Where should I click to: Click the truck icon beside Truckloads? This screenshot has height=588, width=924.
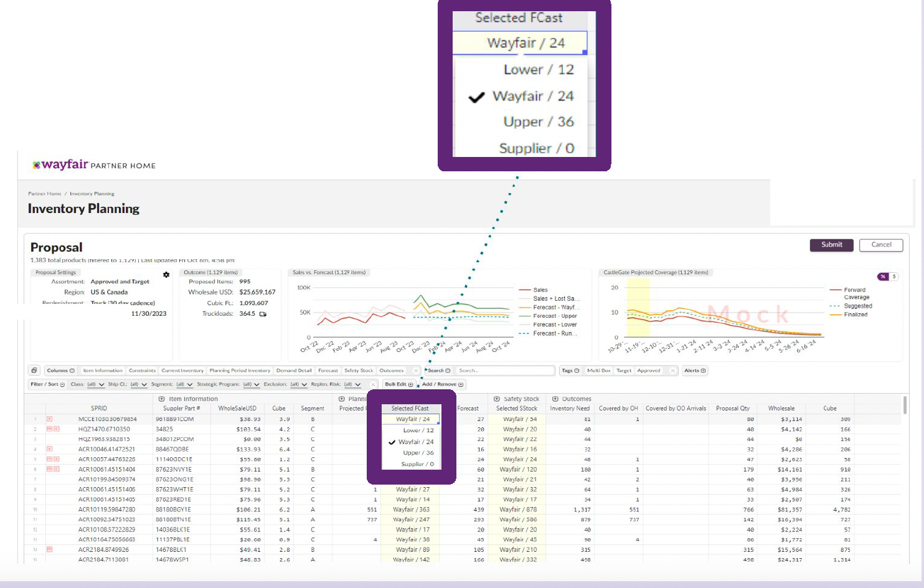[x=263, y=314]
